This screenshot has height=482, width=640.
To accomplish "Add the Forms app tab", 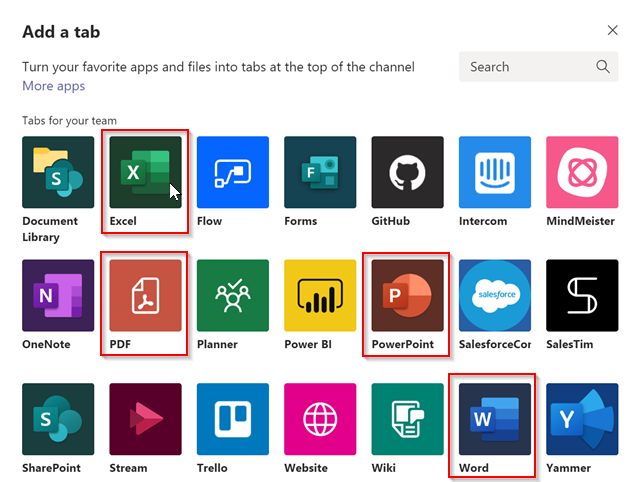I will pos(320,172).
